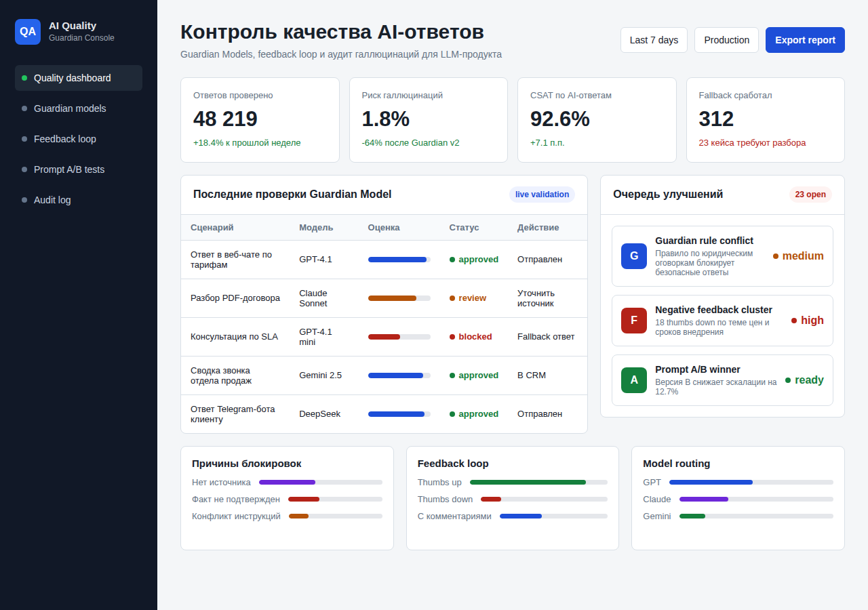Open Prompt A/B tests page

(x=79, y=169)
